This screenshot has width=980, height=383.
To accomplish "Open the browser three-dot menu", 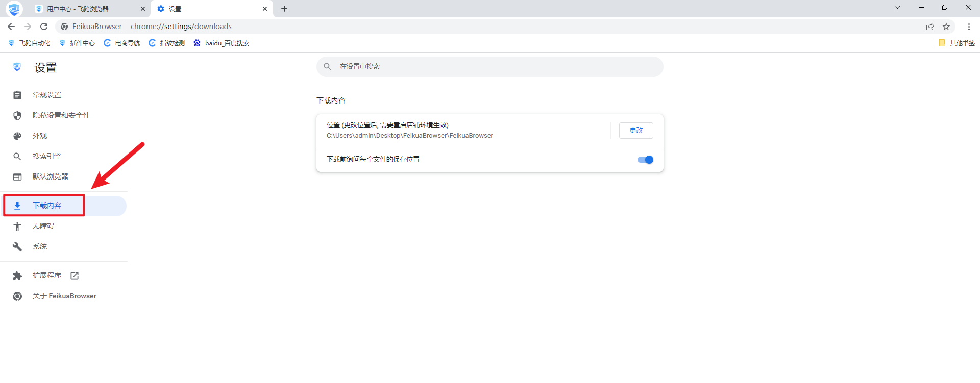I will [x=969, y=27].
